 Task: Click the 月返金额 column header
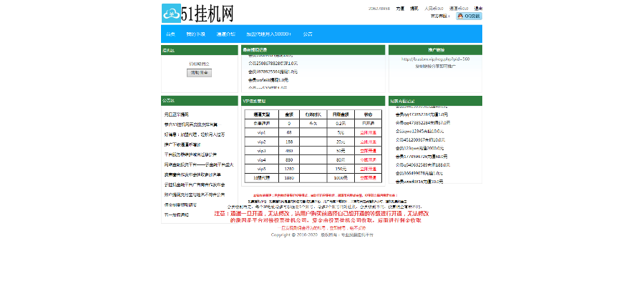341,114
